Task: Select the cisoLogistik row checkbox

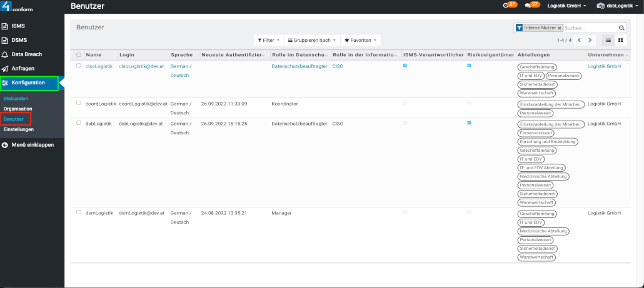Action: [x=79, y=66]
